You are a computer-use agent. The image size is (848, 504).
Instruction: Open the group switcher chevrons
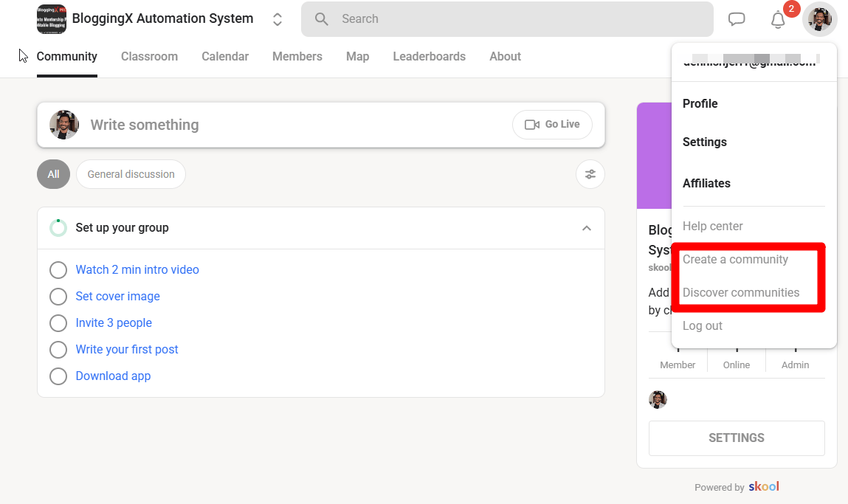pos(278,19)
